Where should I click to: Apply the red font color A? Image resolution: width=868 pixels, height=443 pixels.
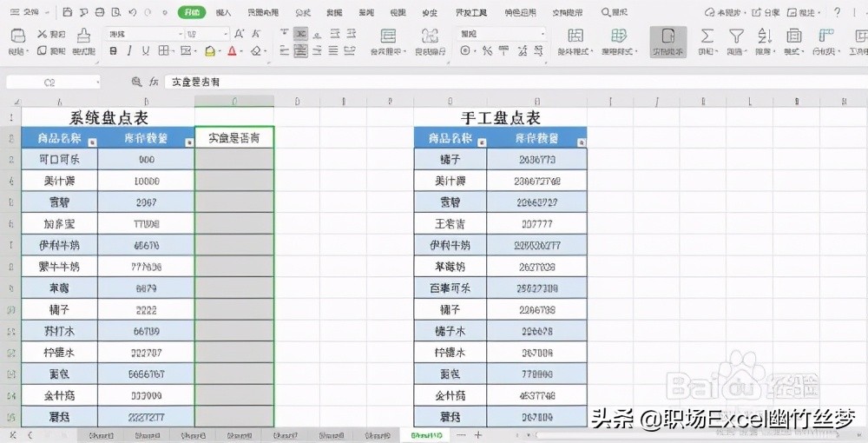tap(232, 51)
